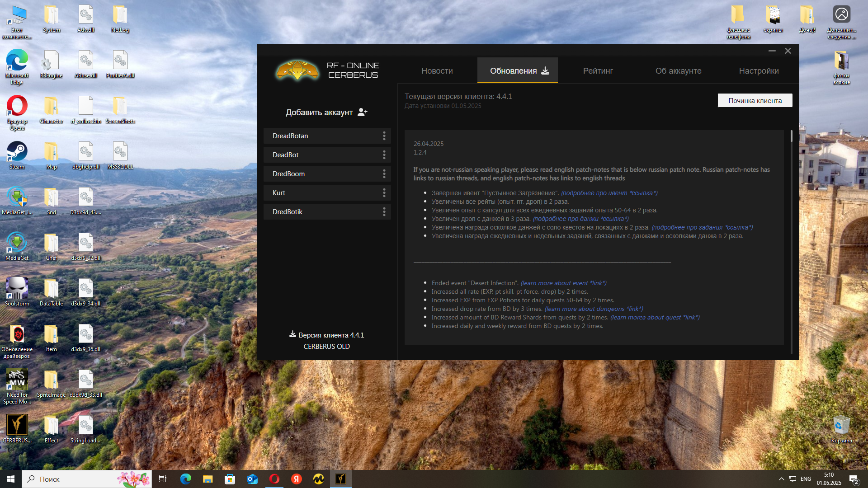Open the 'подробнее про данжи' link

(x=581, y=219)
